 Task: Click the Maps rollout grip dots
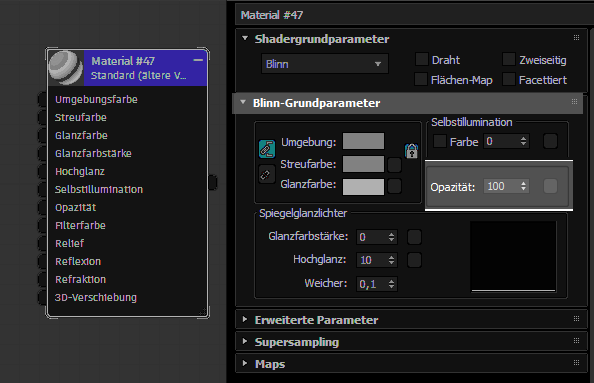pyautogui.click(x=576, y=363)
